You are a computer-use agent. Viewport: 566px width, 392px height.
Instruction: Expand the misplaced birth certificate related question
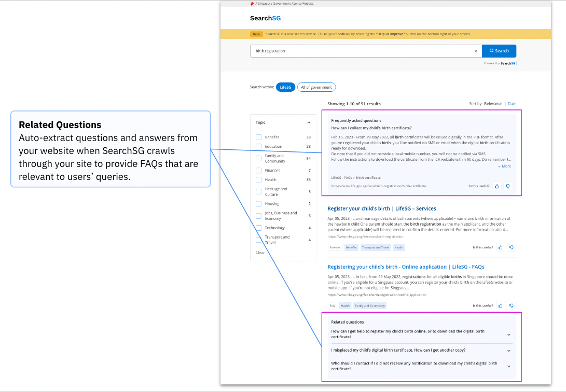pos(508,351)
